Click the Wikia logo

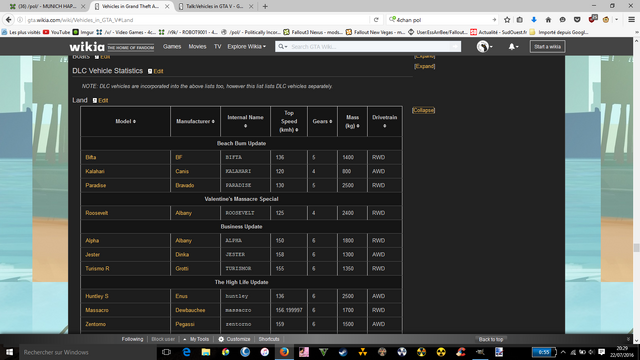coord(87,47)
